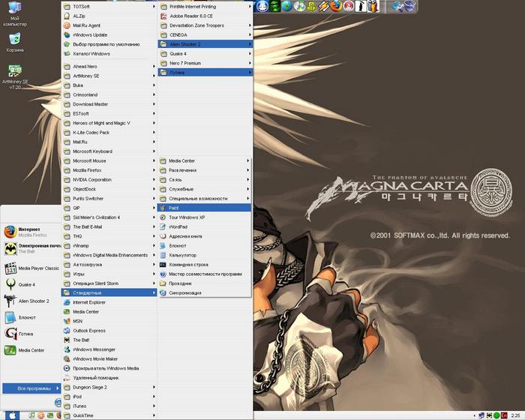Open Media Center in pinned Start list
The height and width of the screenshot is (420, 525).
click(x=31, y=350)
